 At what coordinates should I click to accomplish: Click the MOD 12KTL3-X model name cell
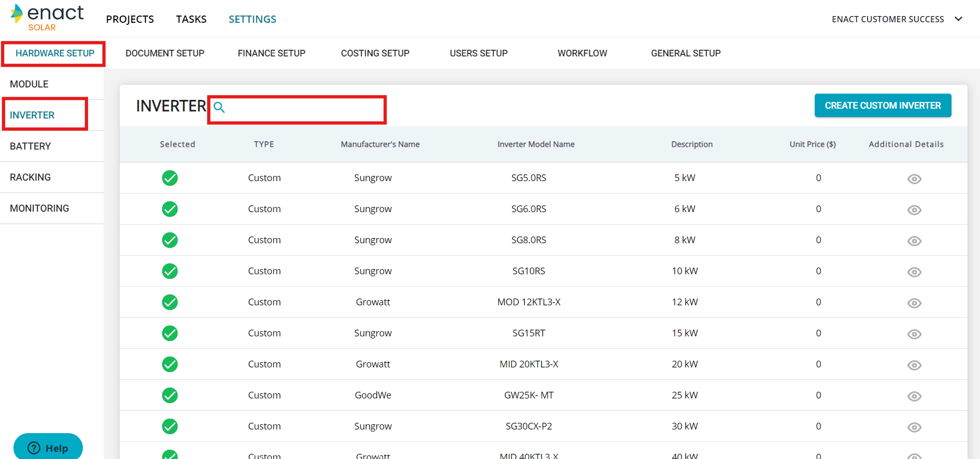[529, 302]
